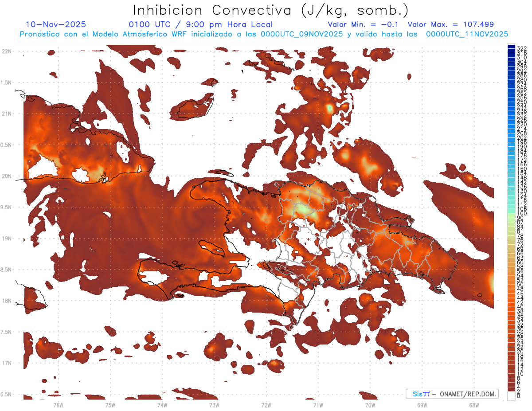Screen dimensions: 532x411
Task: Click the 7.5N latitude axis label
Action: pyautogui.click(x=7, y=332)
